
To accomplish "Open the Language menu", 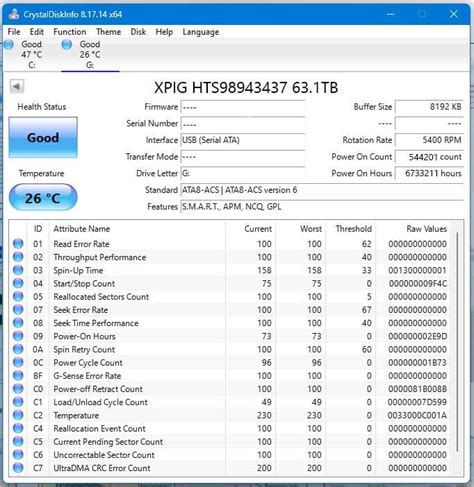I will pos(201,32).
